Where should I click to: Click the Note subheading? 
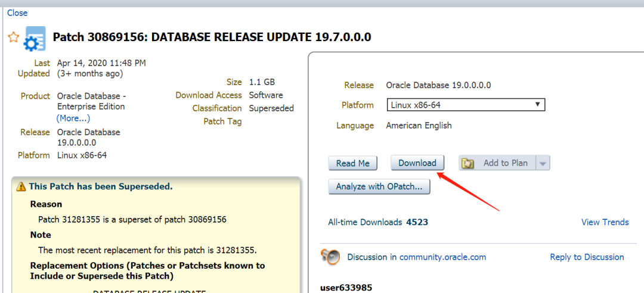click(41, 235)
